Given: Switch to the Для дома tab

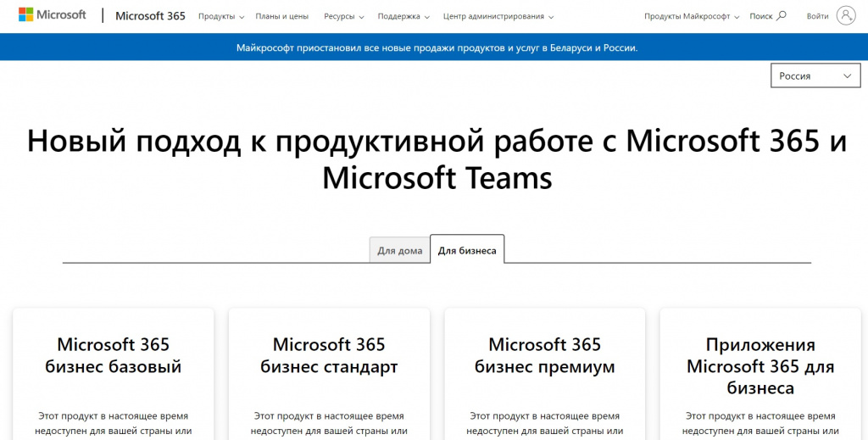Looking at the screenshot, I should (400, 250).
